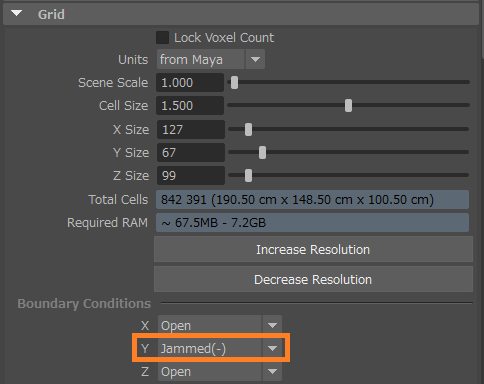Click the Cell Size label
The width and height of the screenshot is (484, 384).
[123, 106]
